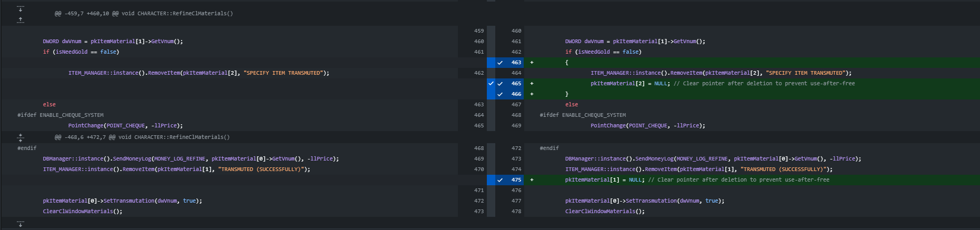
Task: Click new line number 464 in the right gutter
Action: click(x=516, y=73)
